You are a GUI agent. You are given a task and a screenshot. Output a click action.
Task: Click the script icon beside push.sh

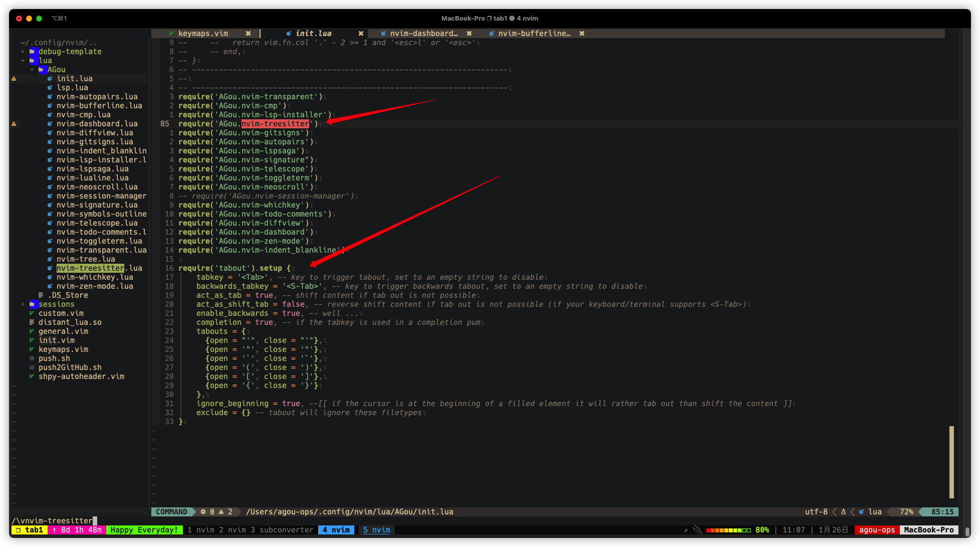click(32, 358)
